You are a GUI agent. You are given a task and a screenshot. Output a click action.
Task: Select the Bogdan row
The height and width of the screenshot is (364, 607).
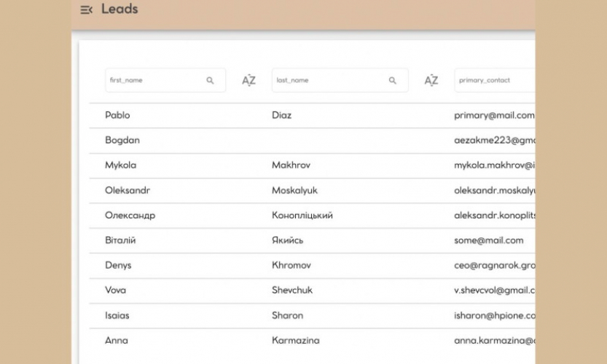point(312,141)
